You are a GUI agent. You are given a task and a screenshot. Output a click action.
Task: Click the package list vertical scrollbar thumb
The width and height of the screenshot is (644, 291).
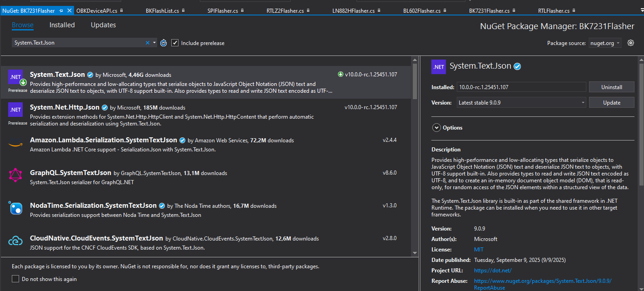(415, 82)
